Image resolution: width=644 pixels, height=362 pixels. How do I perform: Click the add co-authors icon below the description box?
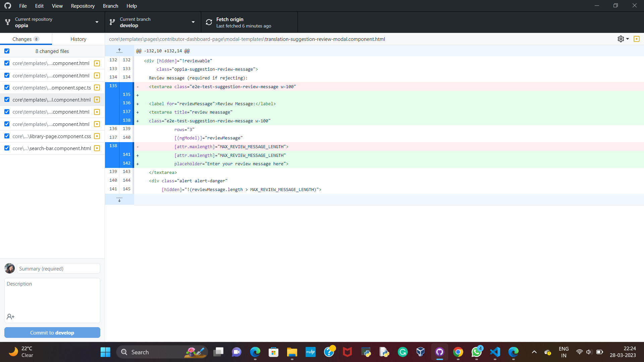pyautogui.click(x=10, y=316)
